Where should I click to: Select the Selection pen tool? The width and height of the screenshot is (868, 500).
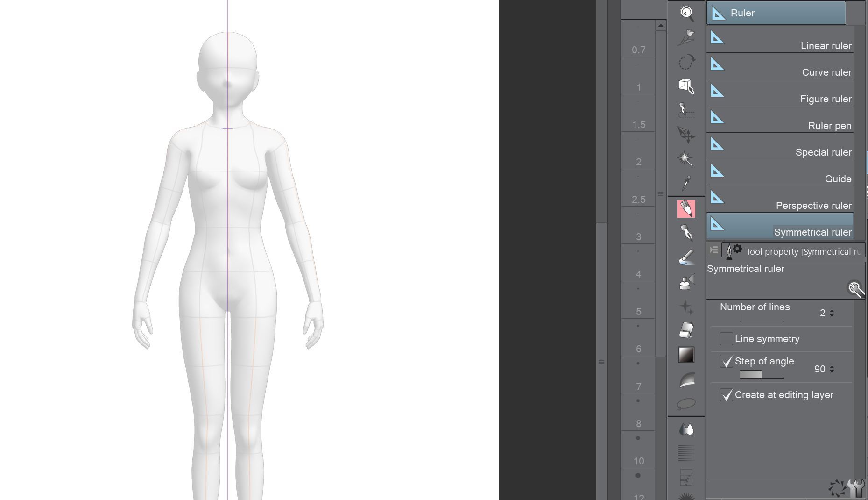click(686, 111)
